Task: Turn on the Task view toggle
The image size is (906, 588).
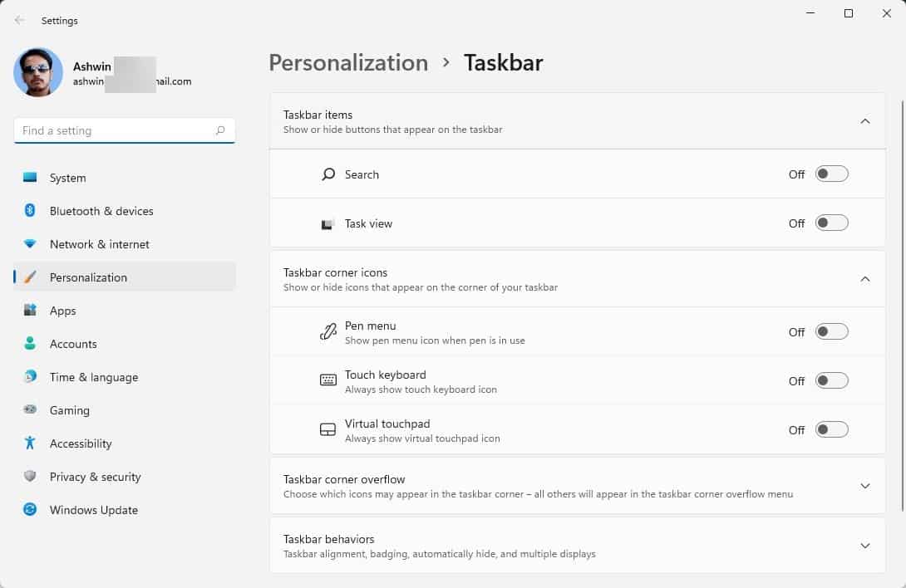Action: [831, 223]
